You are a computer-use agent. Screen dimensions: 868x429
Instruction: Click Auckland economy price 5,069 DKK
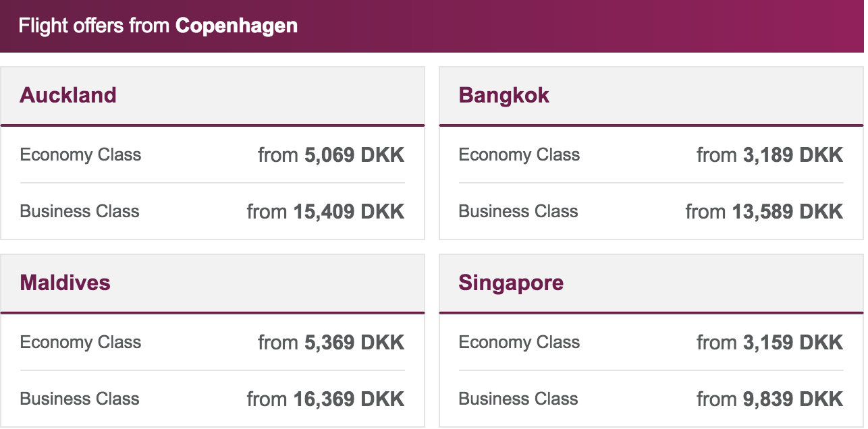pos(331,154)
